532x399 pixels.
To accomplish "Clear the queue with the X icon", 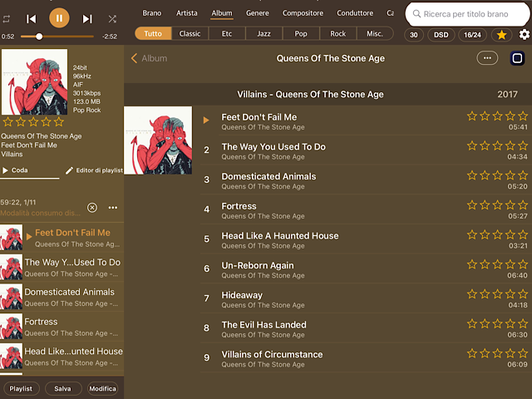I will coord(92,207).
